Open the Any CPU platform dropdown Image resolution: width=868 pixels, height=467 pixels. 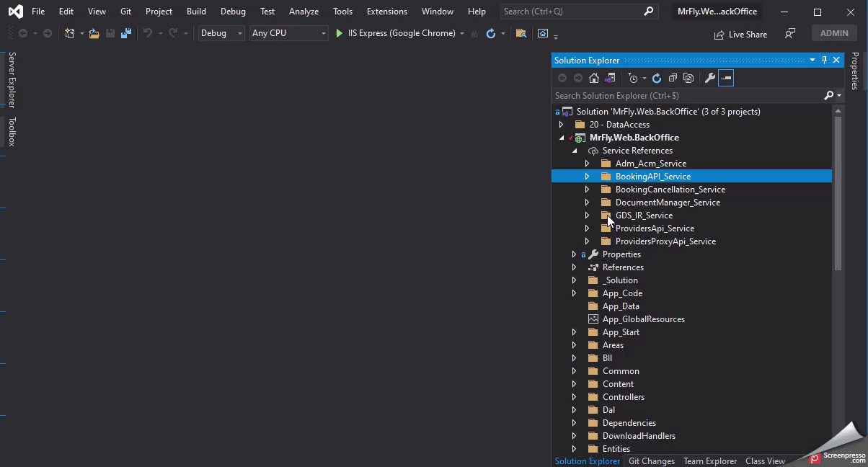click(x=288, y=33)
